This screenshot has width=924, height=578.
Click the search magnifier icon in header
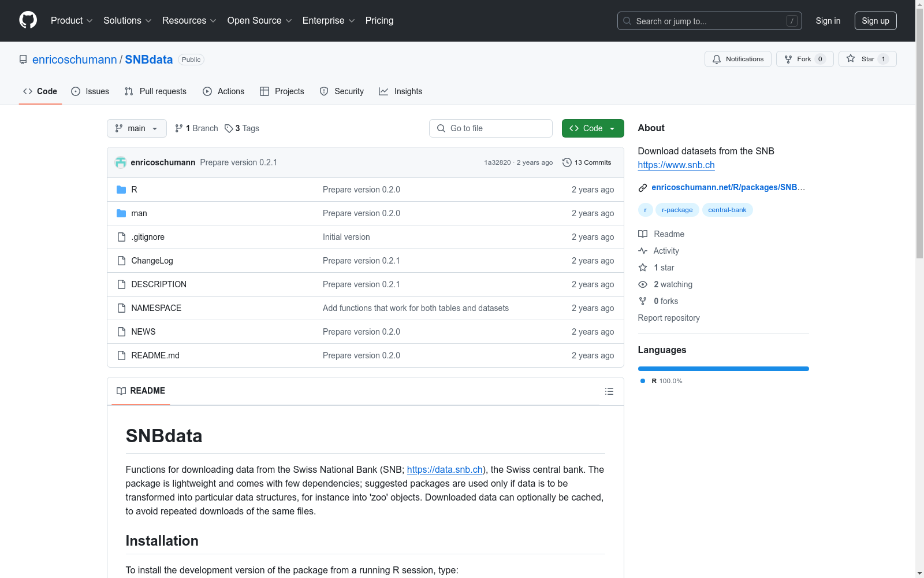(627, 21)
